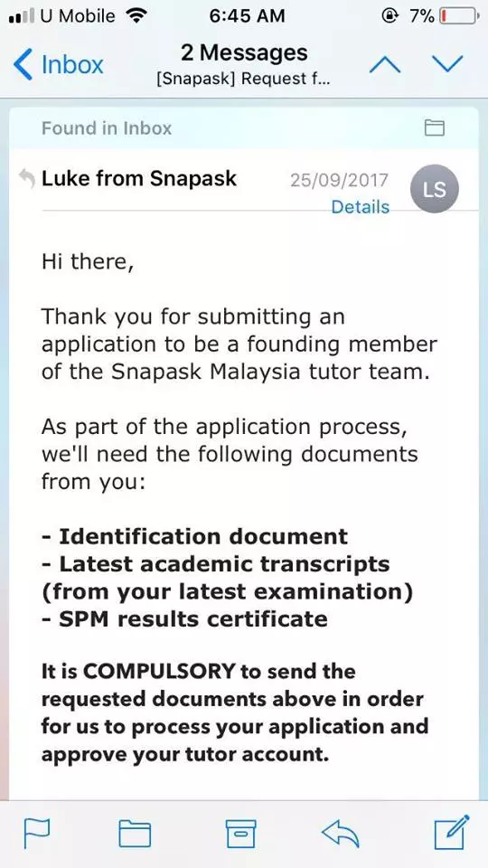Tap the Wi-Fi icon in status bar
Viewport: 488px width, 868px height.
[136, 15]
